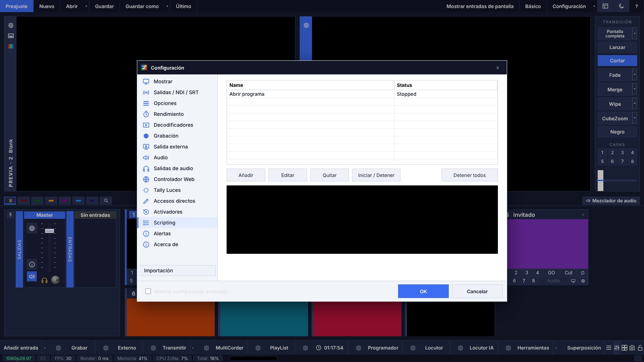The image size is (644, 362).
Task: Open the Grabar settings gear
Action: click(x=58, y=348)
